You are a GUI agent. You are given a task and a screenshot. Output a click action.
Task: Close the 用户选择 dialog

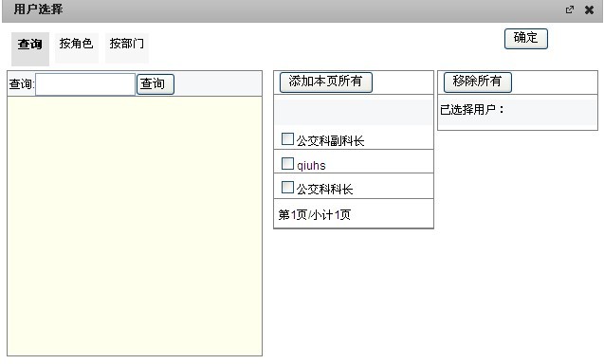pos(589,9)
